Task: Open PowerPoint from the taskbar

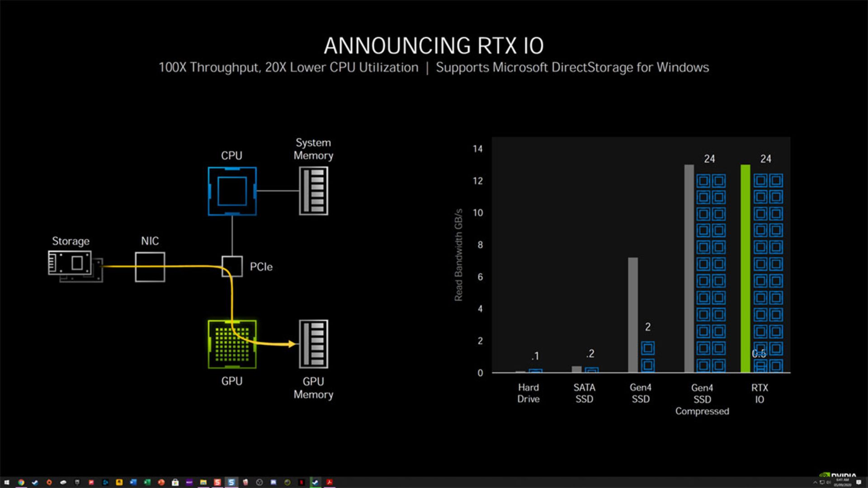Action: point(161,482)
